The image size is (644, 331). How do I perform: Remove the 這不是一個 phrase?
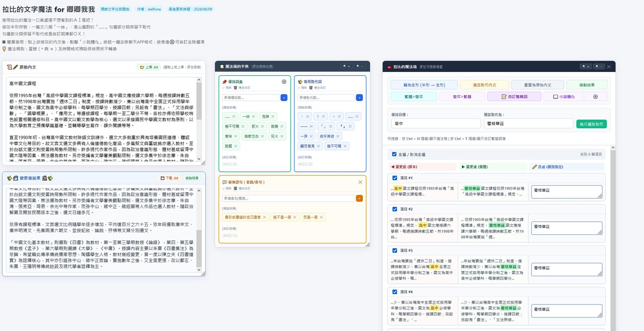tap(295, 217)
